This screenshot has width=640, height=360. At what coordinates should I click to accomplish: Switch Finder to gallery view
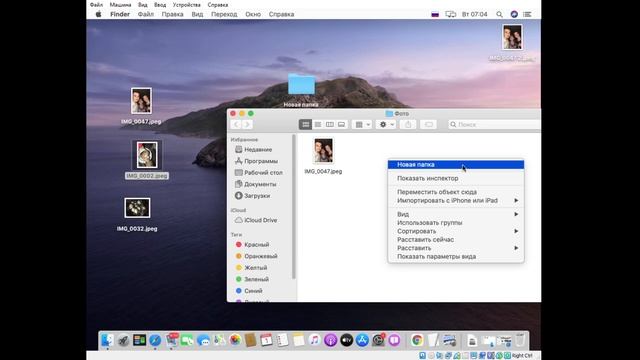[341, 124]
